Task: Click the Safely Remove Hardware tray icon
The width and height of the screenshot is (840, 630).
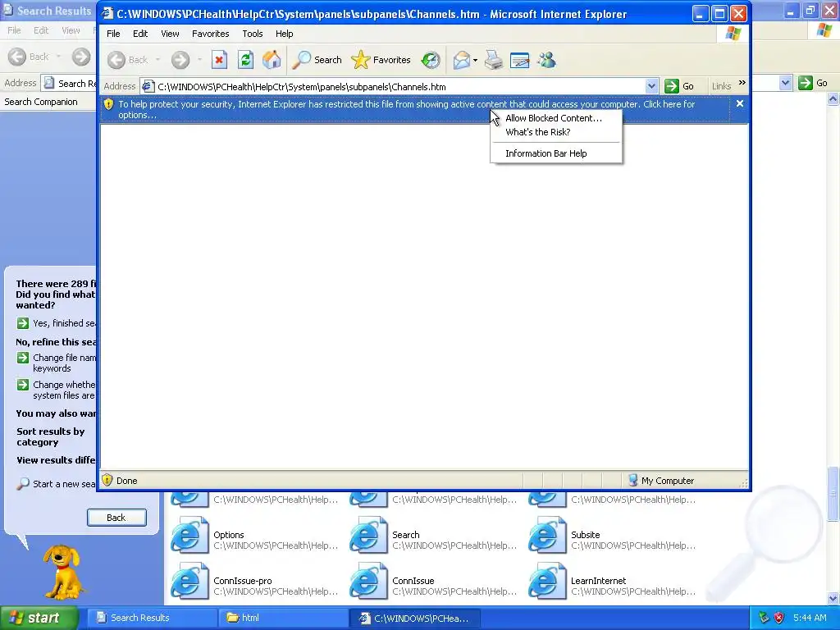Action: pos(764,618)
